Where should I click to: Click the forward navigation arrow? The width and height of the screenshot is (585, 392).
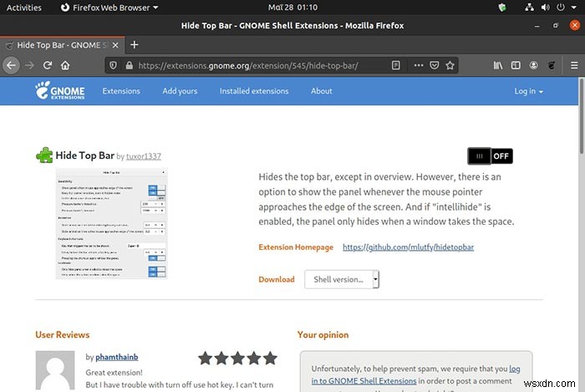click(x=29, y=66)
